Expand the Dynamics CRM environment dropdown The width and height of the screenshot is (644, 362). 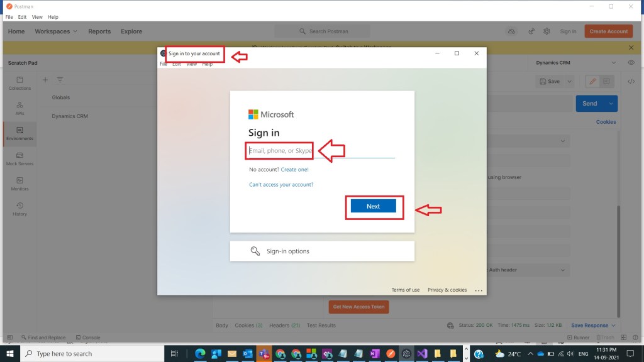pos(614,63)
